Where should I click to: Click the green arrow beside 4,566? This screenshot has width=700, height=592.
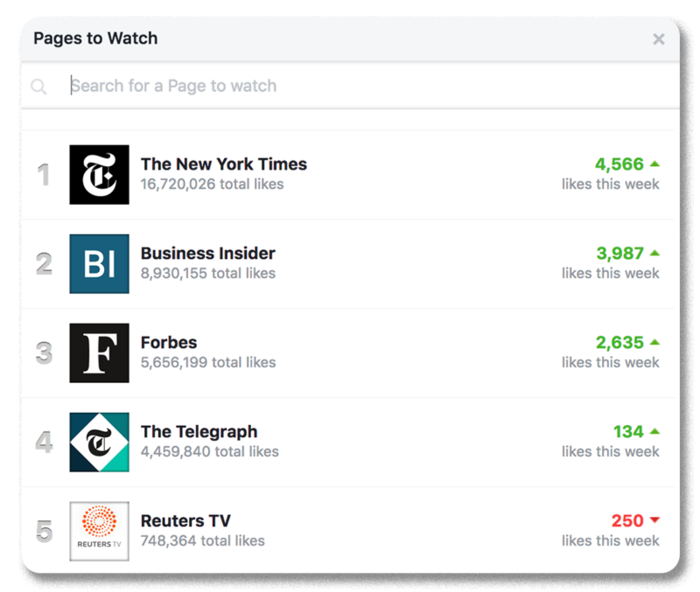654,164
